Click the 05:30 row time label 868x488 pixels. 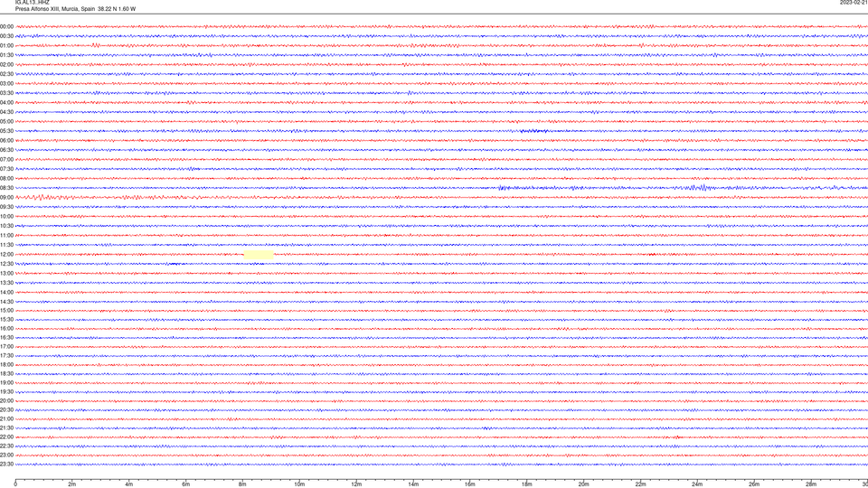pyautogui.click(x=6, y=131)
